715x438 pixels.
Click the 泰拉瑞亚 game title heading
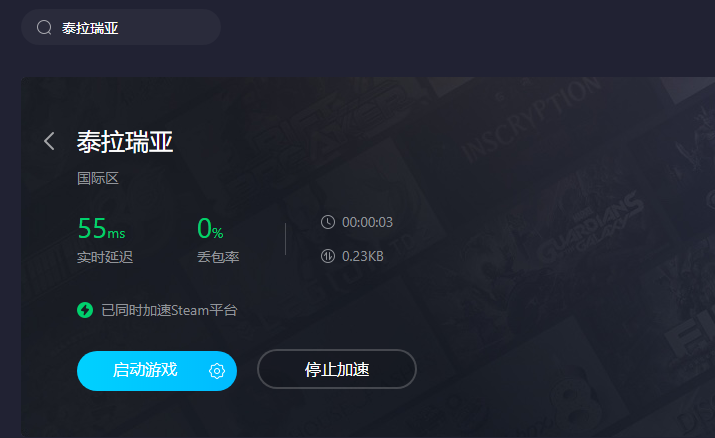(124, 142)
